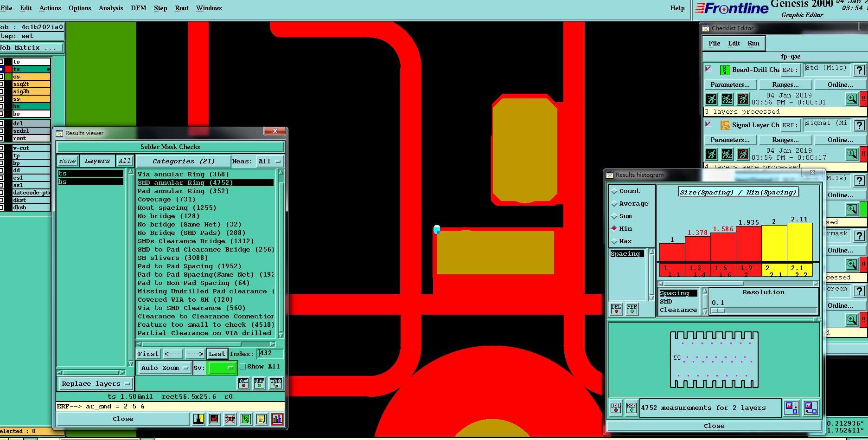
Task: Open the Rout menu
Action: pos(182,8)
